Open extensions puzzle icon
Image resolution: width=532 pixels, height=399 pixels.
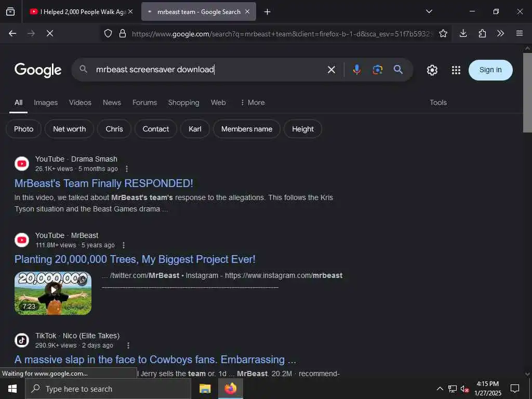482,33
